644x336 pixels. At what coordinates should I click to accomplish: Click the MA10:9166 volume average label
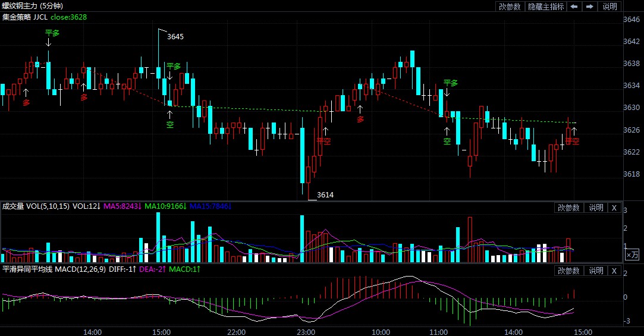[x=165, y=206]
